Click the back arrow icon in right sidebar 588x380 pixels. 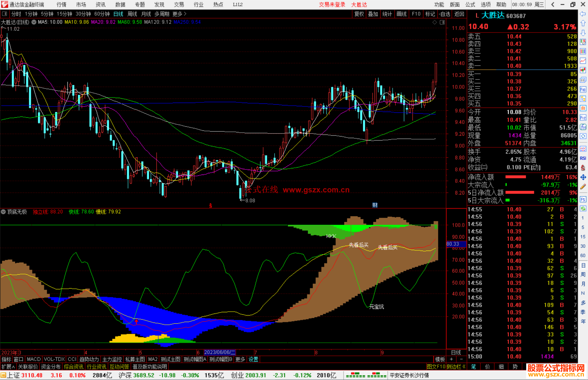[583, 14]
